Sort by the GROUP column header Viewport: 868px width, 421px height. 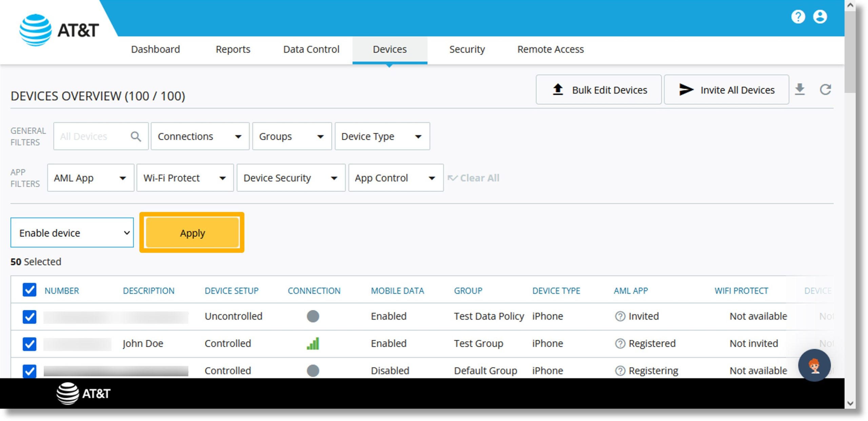(x=468, y=291)
